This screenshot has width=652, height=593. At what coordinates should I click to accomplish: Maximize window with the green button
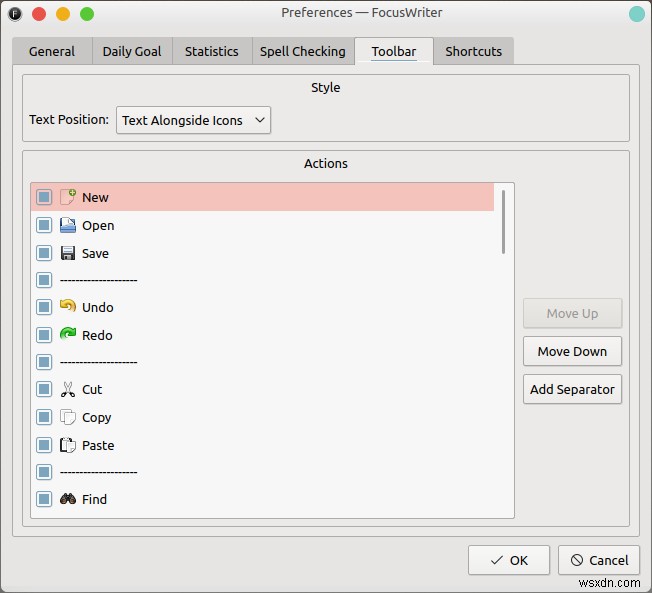point(87,14)
